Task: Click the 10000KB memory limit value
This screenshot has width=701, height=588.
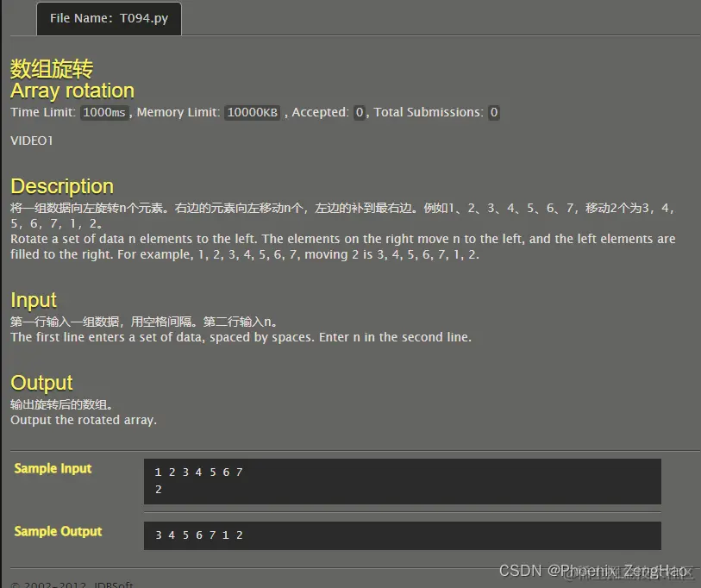Action: coord(252,112)
